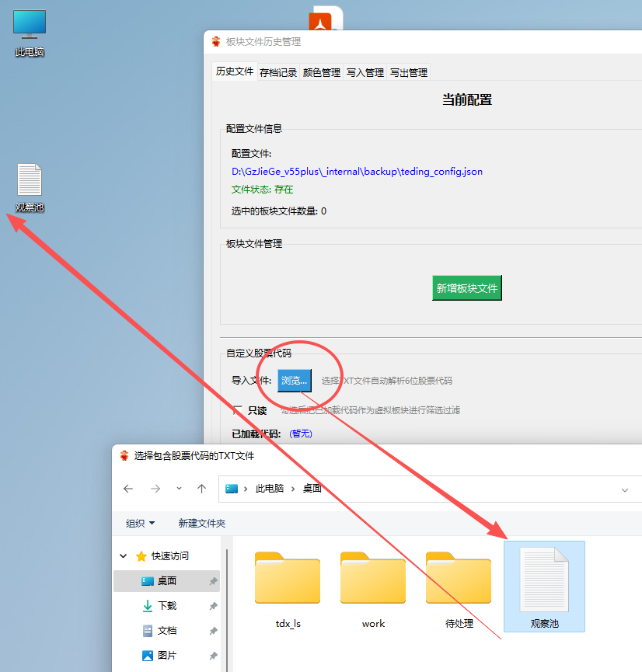This screenshot has height=672, width=642.
Task: Click 此电脑 in the address path
Action: pos(270,489)
